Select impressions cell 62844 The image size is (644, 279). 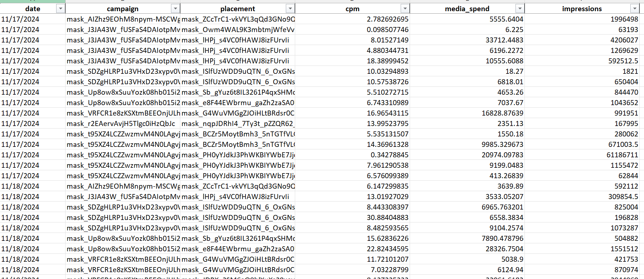[582, 176]
